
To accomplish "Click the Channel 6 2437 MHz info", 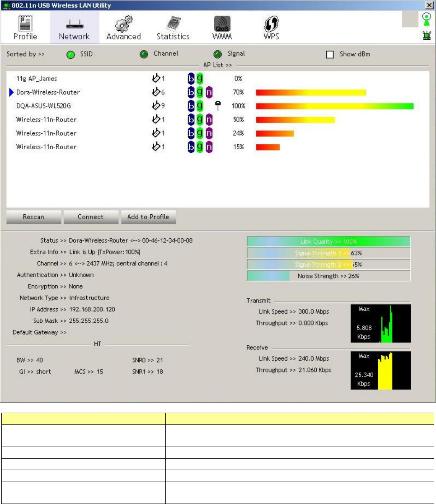I will [118, 264].
